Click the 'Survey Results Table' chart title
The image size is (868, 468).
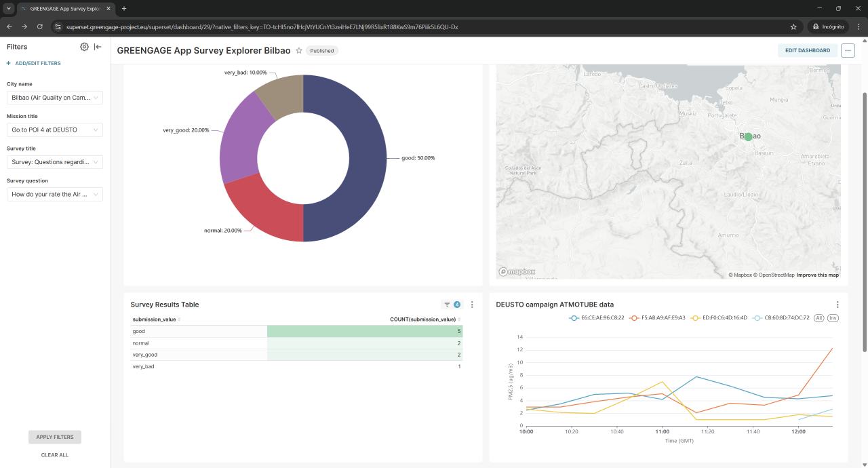pyautogui.click(x=165, y=305)
